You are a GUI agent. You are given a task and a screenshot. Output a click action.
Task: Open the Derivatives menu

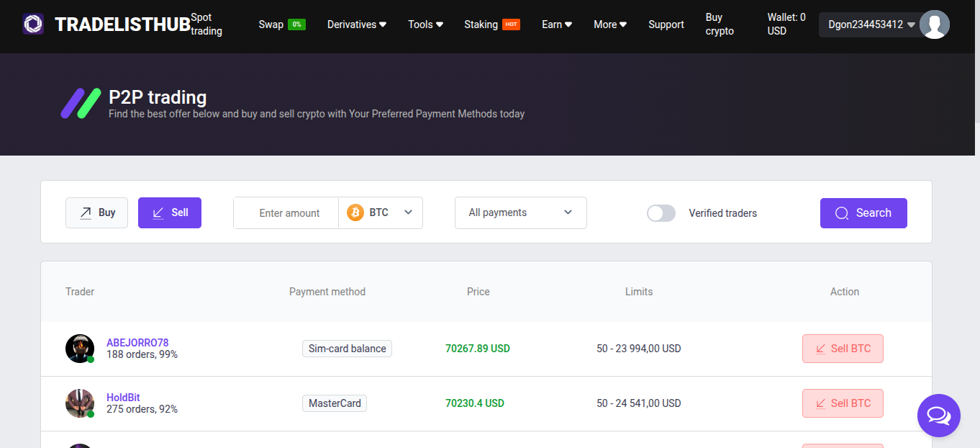[357, 24]
